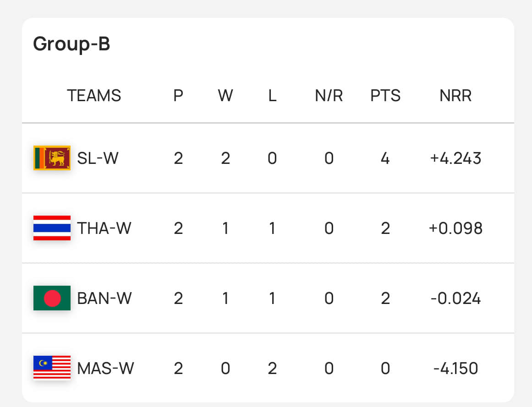The image size is (532, 407).
Task: Click the TEAMS column header
Action: tap(94, 96)
